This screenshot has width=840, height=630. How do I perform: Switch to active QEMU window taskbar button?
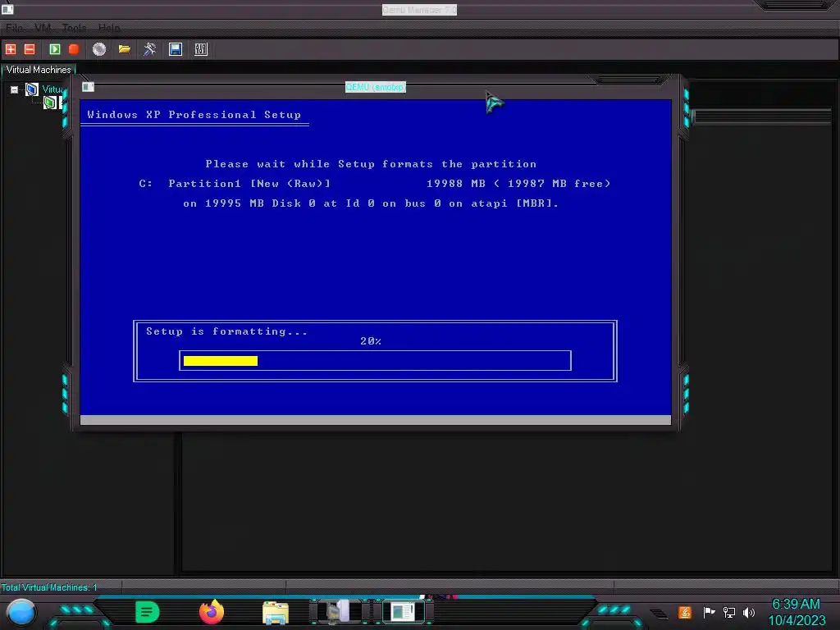(404, 612)
